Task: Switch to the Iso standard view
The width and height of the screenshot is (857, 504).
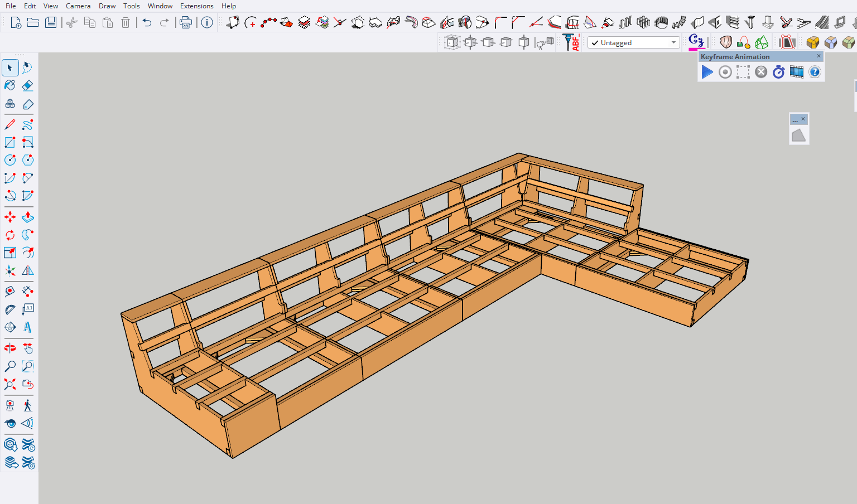Action: click(452, 42)
